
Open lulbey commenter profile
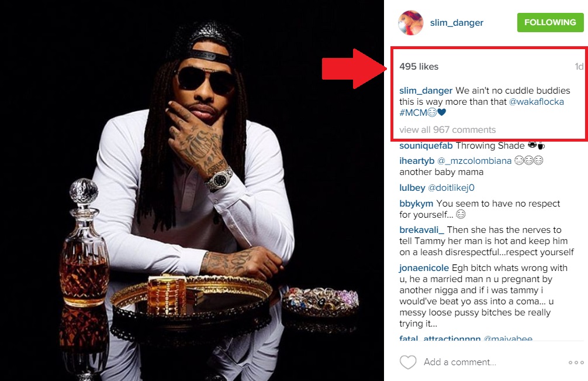click(x=412, y=188)
